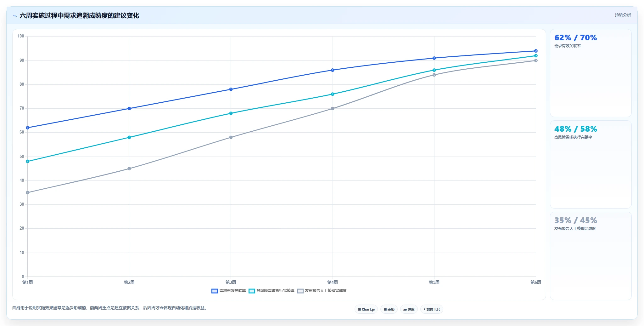The height and width of the screenshot is (326, 644).
Task: Click the 50 y-axis value
Action: pyautogui.click(x=22, y=157)
